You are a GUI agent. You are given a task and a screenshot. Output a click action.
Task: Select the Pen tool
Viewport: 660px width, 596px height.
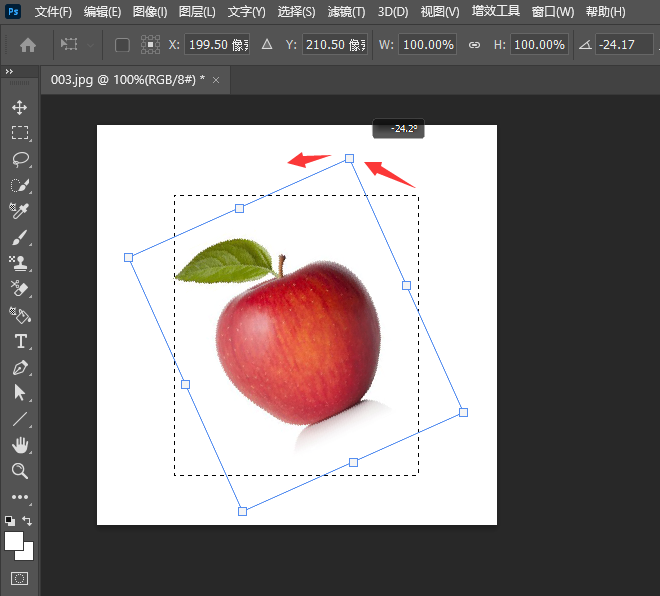20,368
